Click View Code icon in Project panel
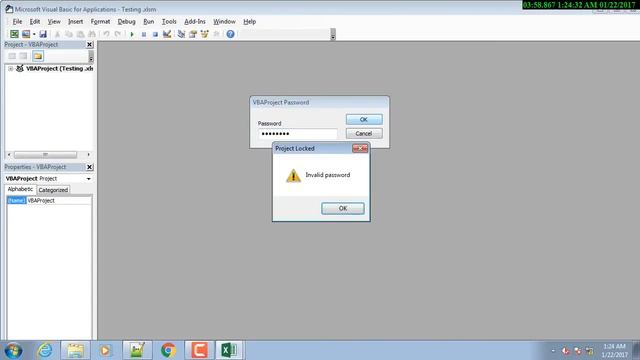Screen dimensions: 640x360 coord(12,56)
